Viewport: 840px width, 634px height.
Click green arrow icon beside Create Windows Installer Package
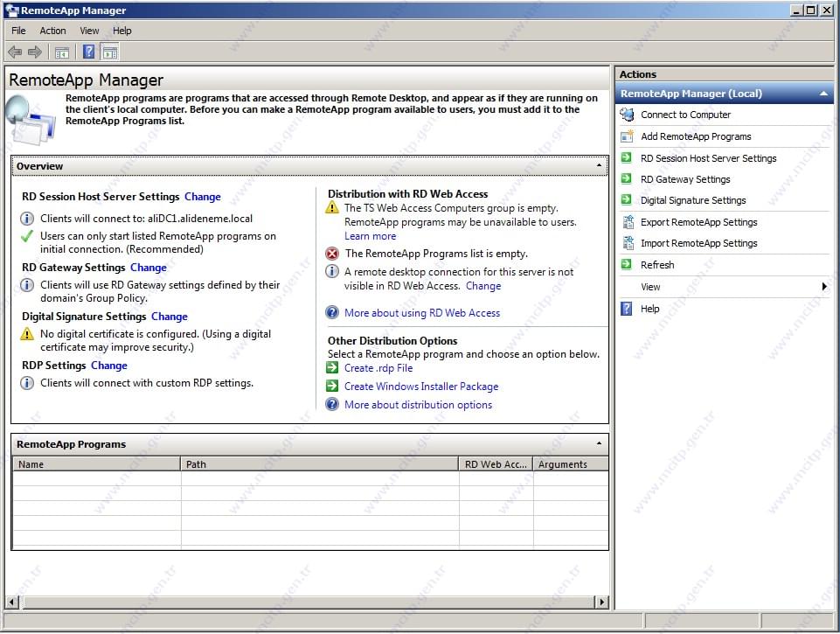333,386
